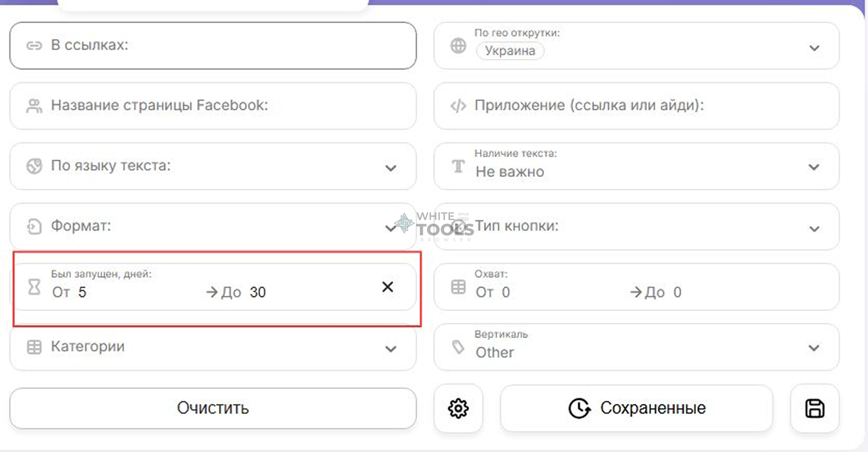Select the Украина geo tag

click(x=510, y=51)
